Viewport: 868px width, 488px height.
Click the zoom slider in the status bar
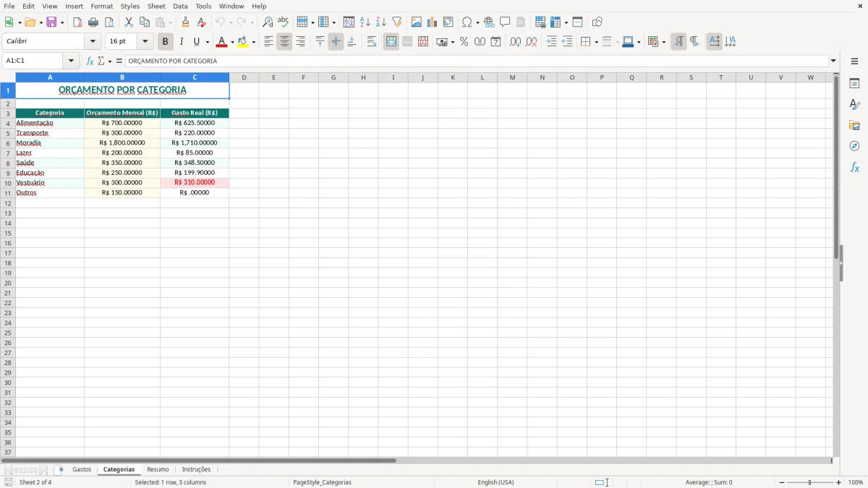click(810, 482)
